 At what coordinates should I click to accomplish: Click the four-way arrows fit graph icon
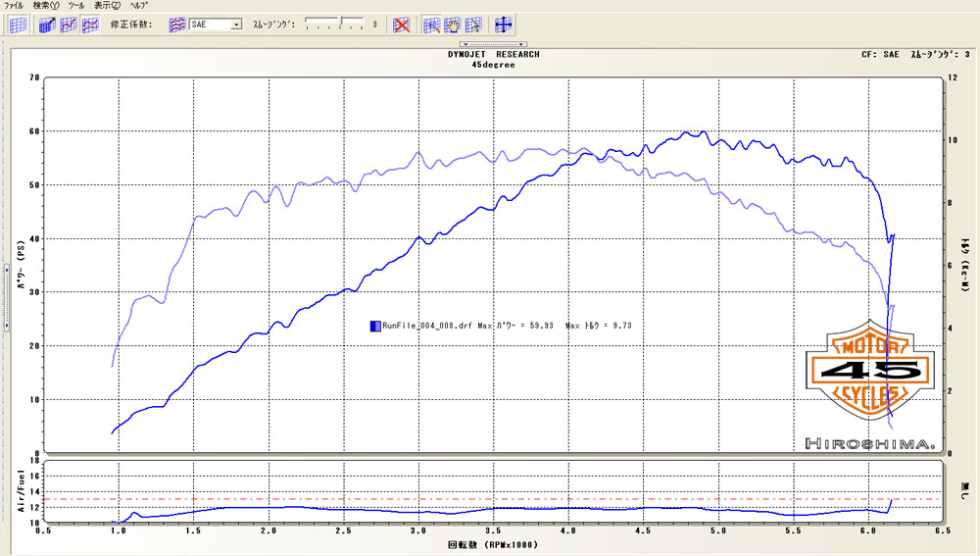tap(503, 25)
